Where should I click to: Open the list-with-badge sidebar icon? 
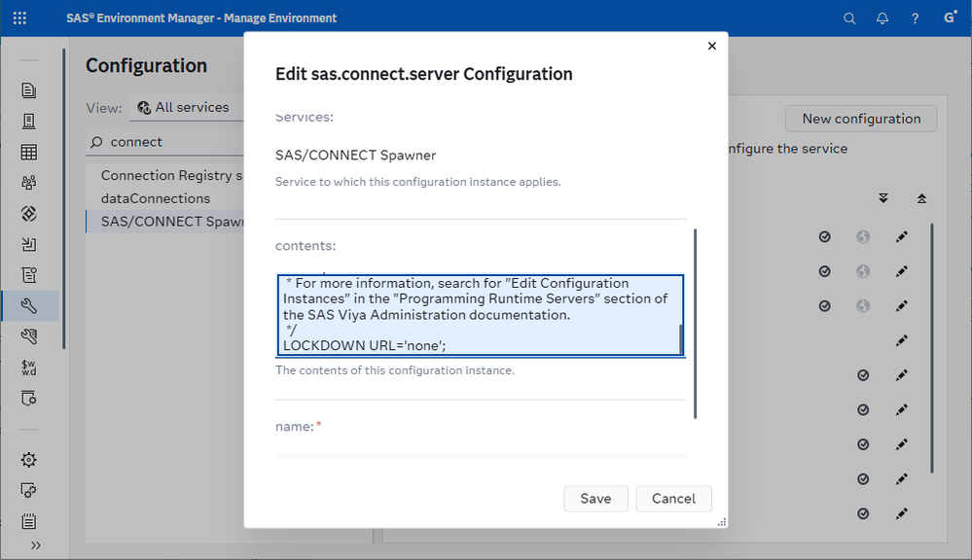pos(28,275)
